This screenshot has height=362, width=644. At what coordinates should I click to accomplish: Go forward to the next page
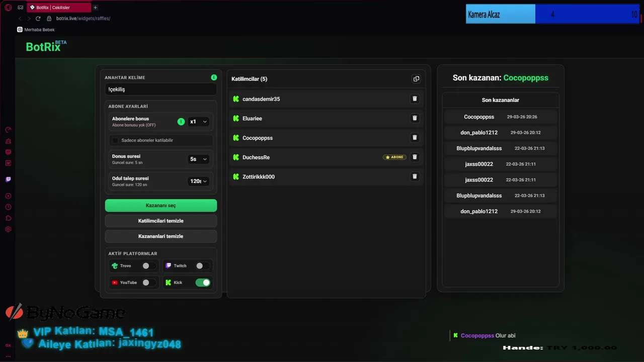coord(29,19)
